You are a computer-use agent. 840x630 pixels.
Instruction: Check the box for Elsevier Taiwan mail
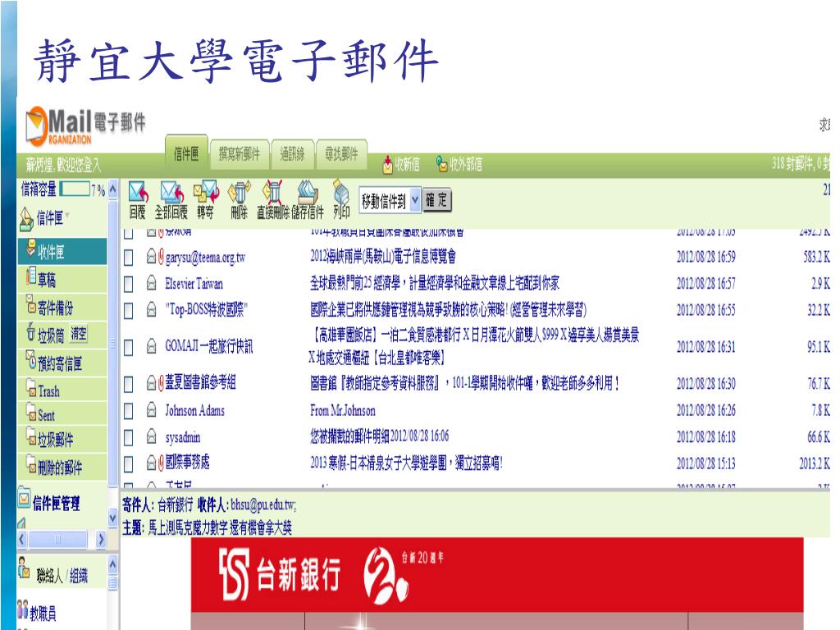[129, 284]
